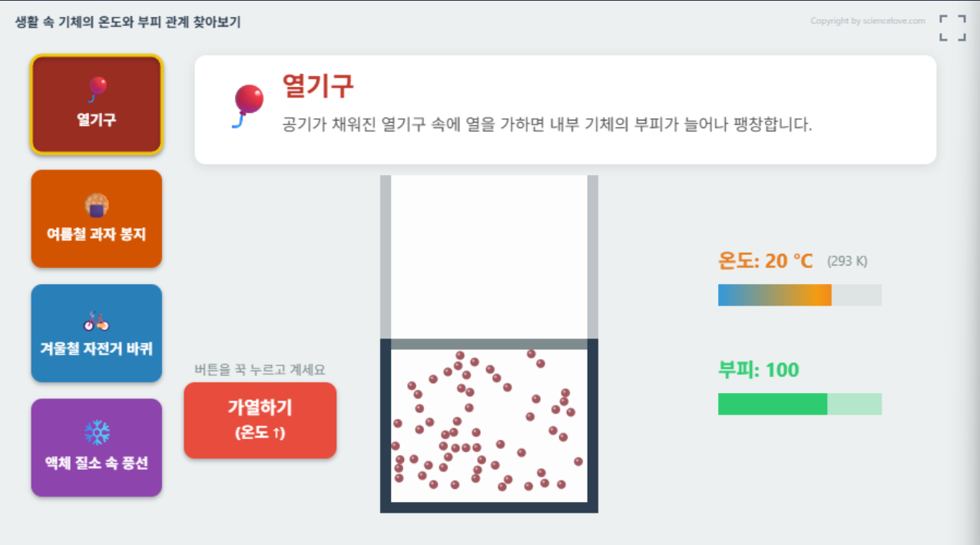Select the 열기구 scenario tab

click(x=97, y=105)
